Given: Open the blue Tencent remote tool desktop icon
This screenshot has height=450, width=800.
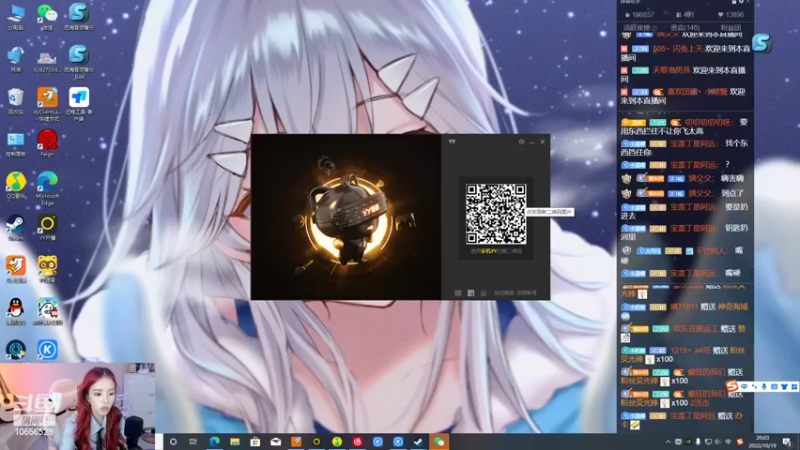Looking at the screenshot, I should click(79, 104).
